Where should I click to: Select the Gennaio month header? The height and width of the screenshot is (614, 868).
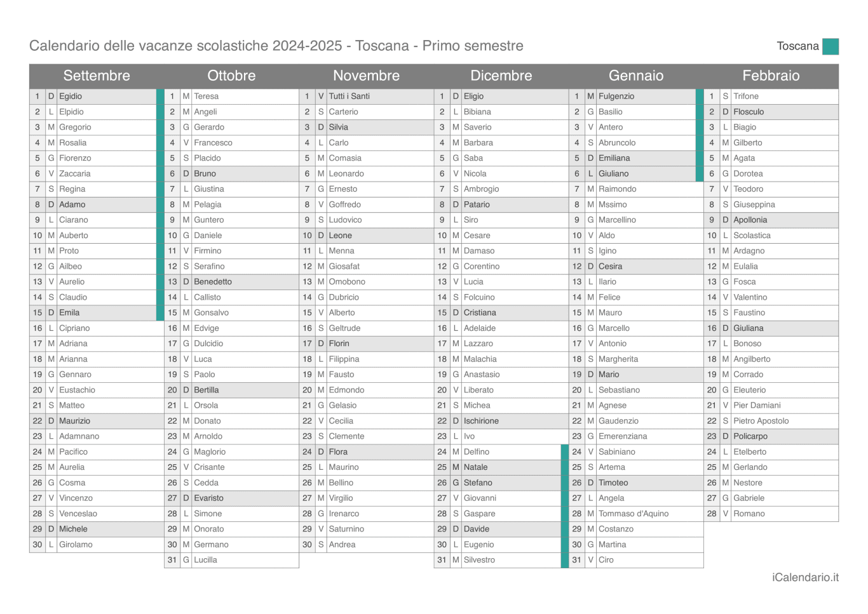(635, 76)
